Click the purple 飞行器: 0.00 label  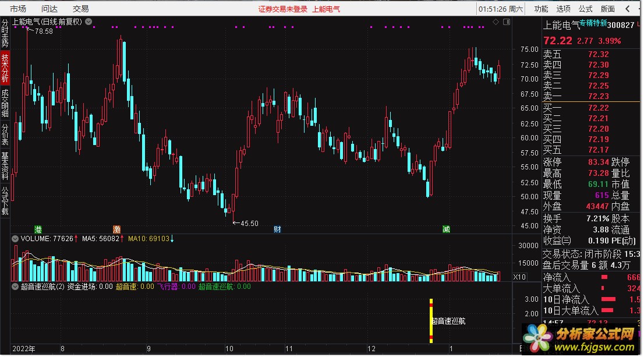(x=176, y=287)
